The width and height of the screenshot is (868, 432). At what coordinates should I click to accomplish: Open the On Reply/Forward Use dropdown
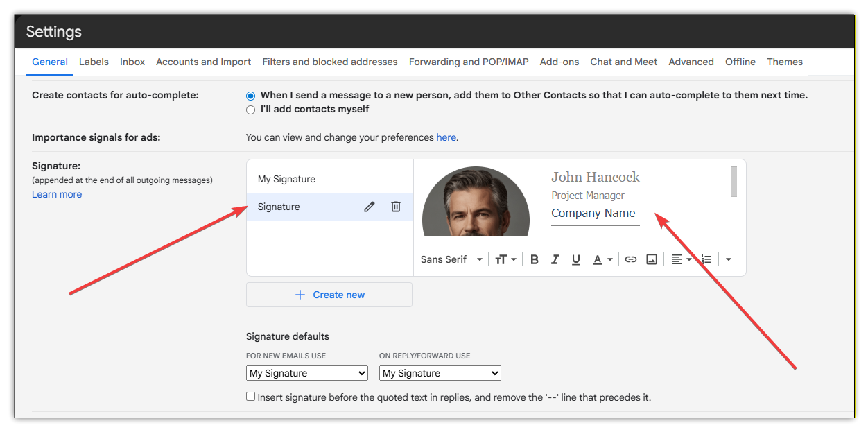point(440,373)
